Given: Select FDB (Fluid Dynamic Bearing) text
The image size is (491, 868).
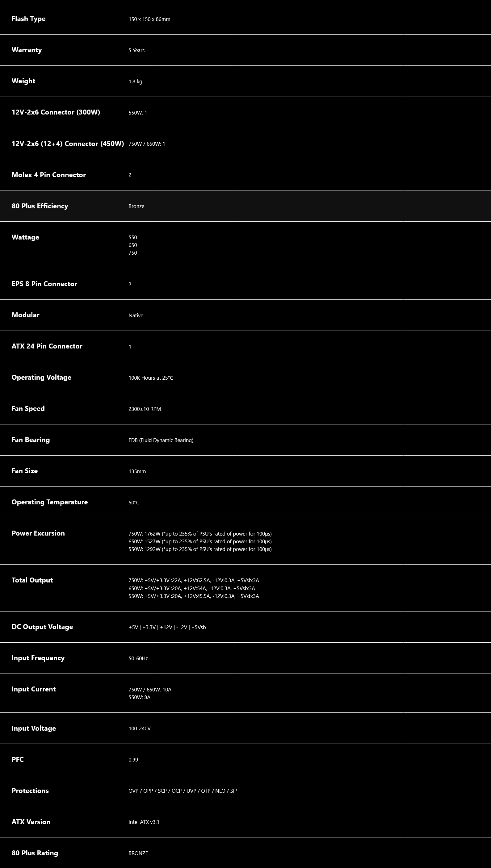Looking at the screenshot, I should (x=161, y=440).
